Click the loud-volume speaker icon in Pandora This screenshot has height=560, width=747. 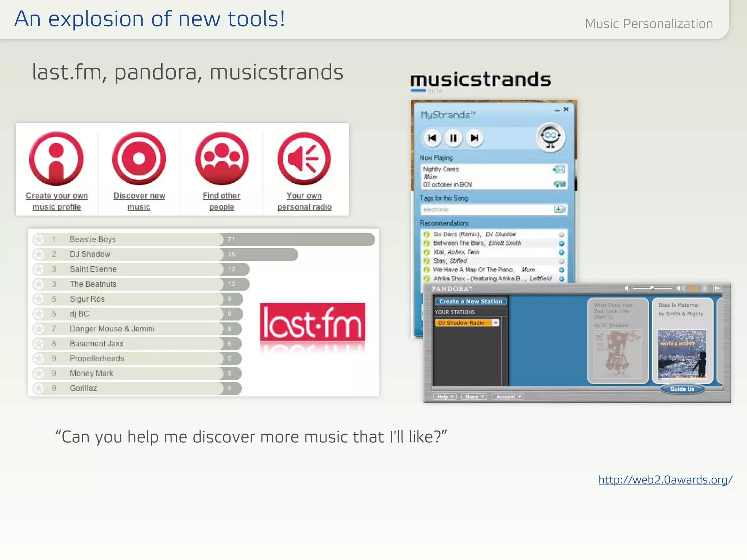tap(681, 288)
